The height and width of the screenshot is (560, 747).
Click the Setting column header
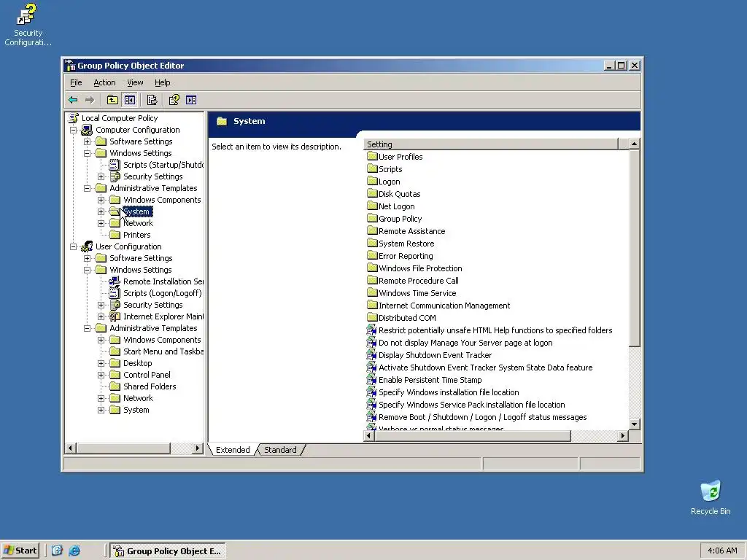coord(491,144)
